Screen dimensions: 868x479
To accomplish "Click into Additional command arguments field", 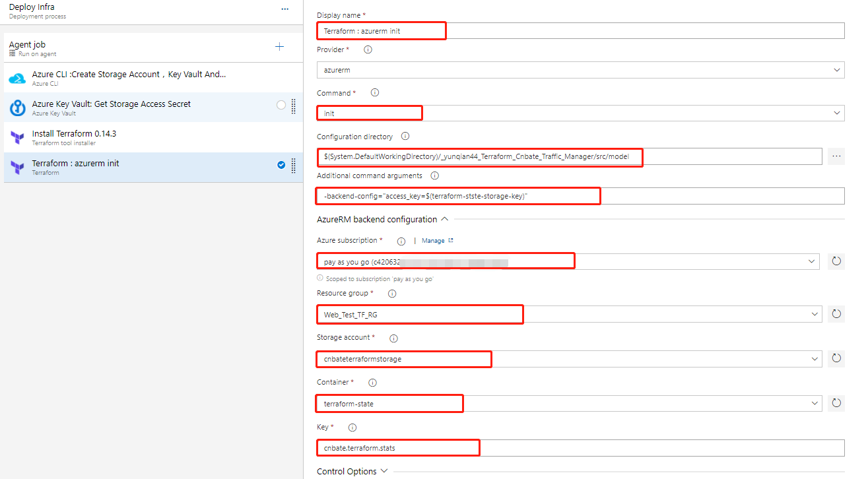I will (x=581, y=196).
